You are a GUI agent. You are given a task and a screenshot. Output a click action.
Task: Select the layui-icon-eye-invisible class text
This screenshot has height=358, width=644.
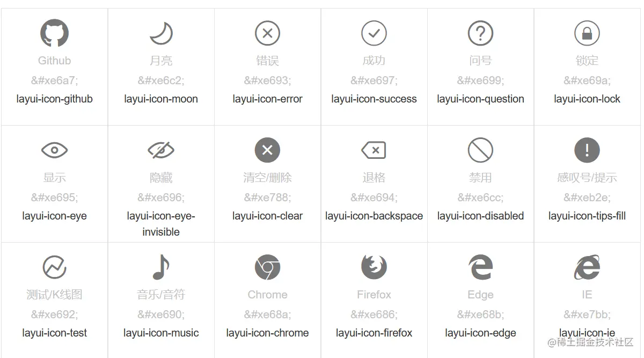pos(161,224)
